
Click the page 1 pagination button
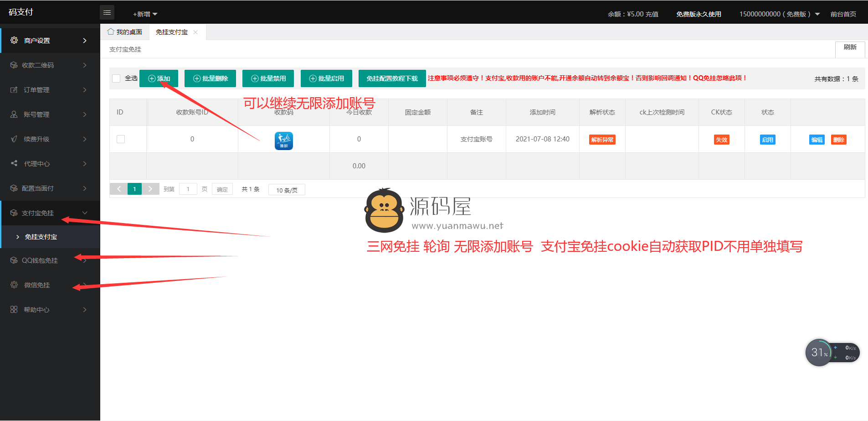[134, 189]
